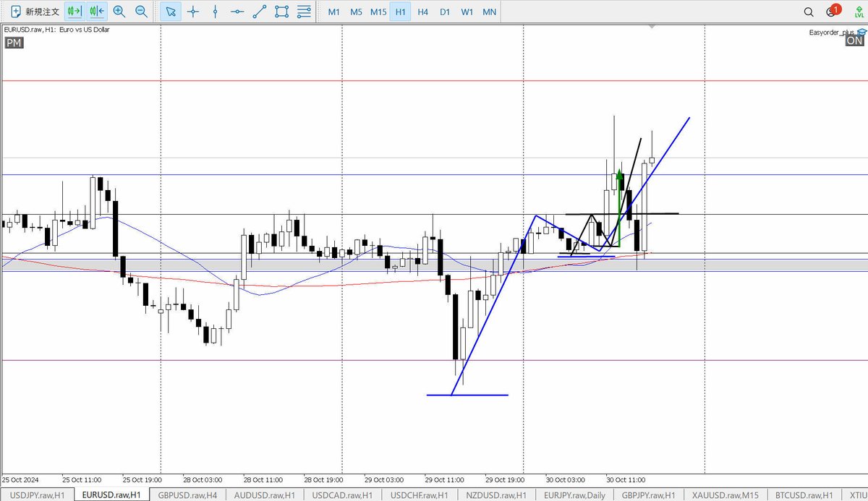
Task: Zoom in on the chart
Action: pyautogui.click(x=119, y=12)
